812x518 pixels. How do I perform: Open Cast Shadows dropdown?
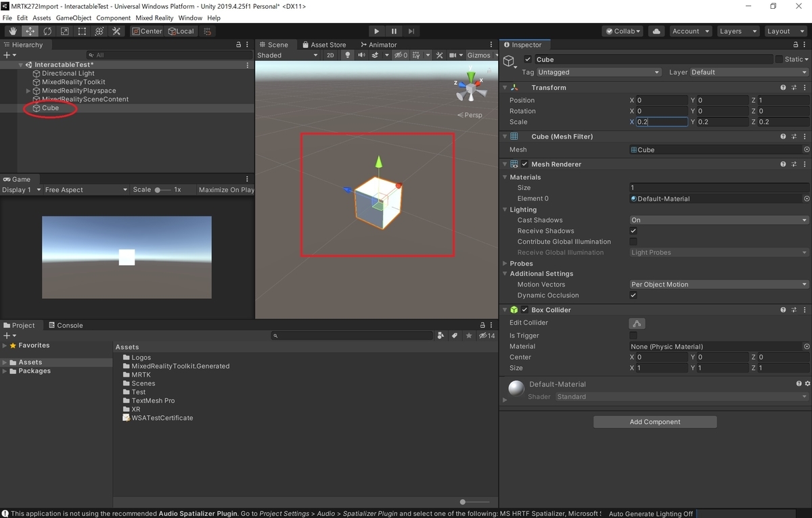(x=719, y=220)
